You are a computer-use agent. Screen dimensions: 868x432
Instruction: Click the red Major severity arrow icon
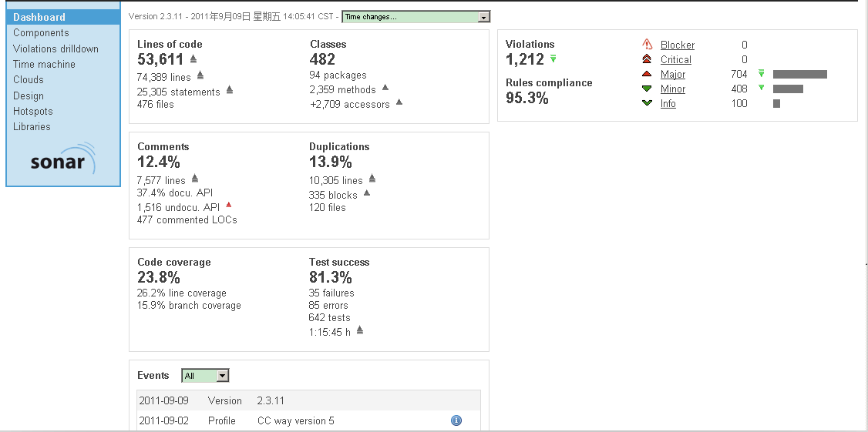pos(647,74)
